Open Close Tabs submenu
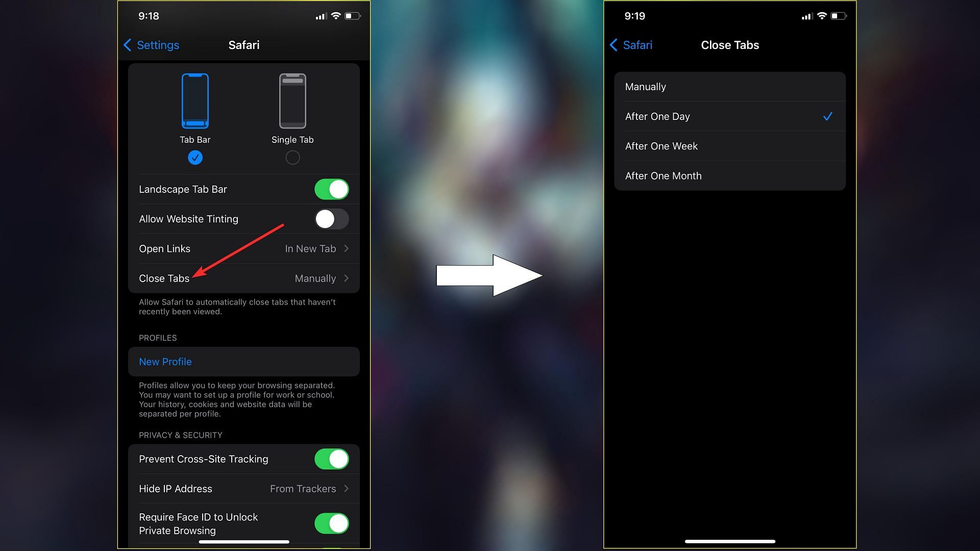This screenshot has height=551, width=980. pos(244,279)
